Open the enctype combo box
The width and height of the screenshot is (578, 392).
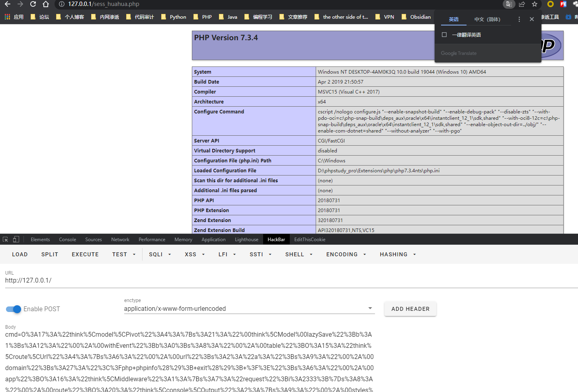coord(249,309)
